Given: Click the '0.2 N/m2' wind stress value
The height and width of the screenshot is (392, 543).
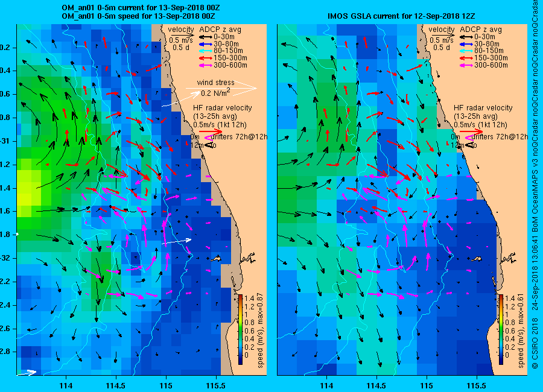Looking at the screenshot, I should pyautogui.click(x=215, y=92).
